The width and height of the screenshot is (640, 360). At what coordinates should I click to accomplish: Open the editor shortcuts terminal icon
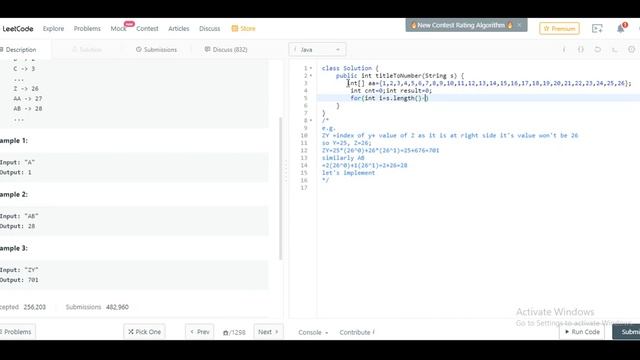pos(614,49)
